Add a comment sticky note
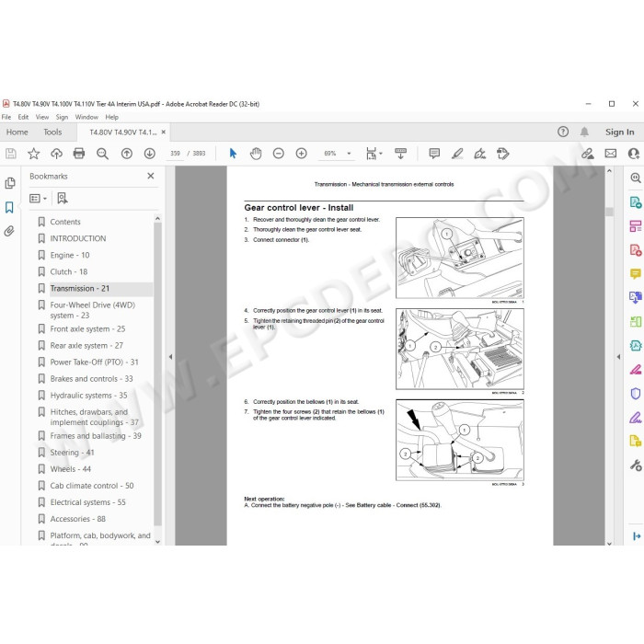 [434, 154]
